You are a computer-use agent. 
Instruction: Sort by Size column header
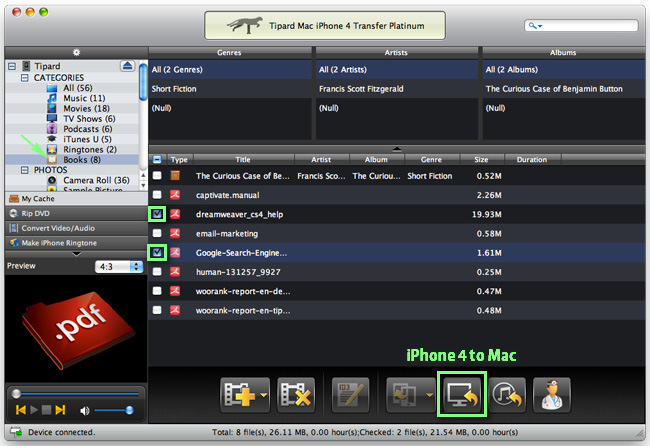[x=482, y=160]
